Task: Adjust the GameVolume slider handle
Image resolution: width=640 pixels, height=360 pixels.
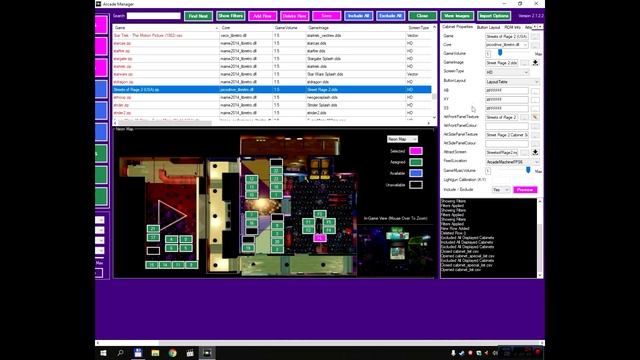Action: (500, 53)
